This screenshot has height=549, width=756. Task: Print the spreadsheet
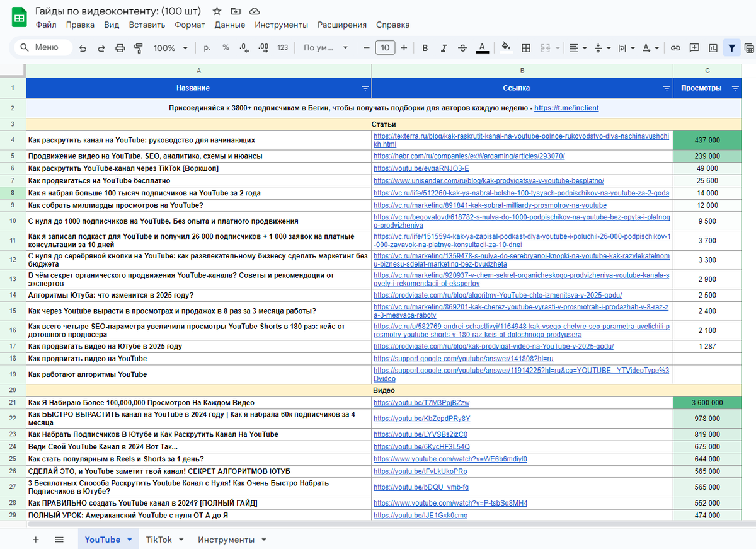120,48
